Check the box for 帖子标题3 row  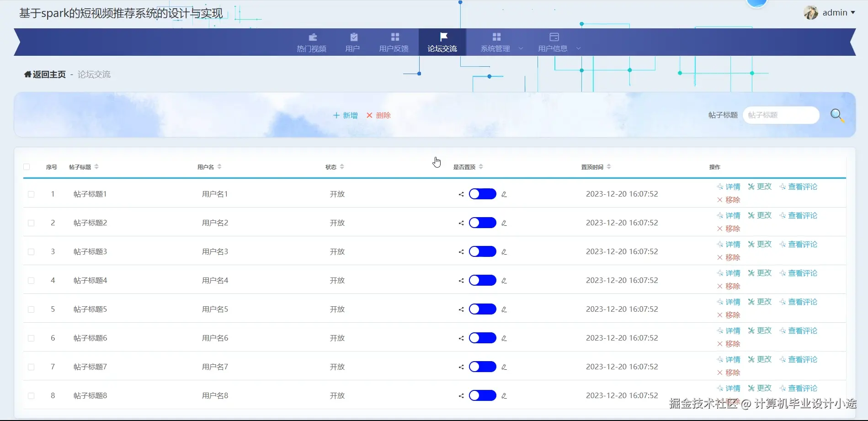31,252
